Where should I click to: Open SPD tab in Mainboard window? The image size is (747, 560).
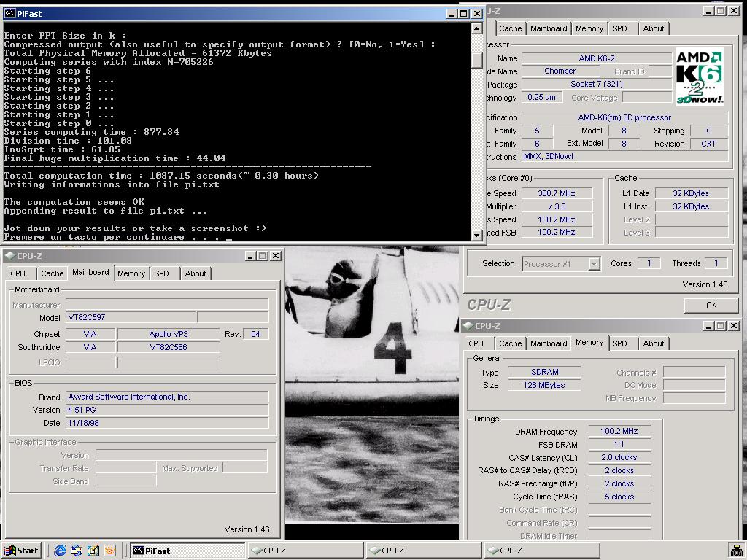click(161, 273)
